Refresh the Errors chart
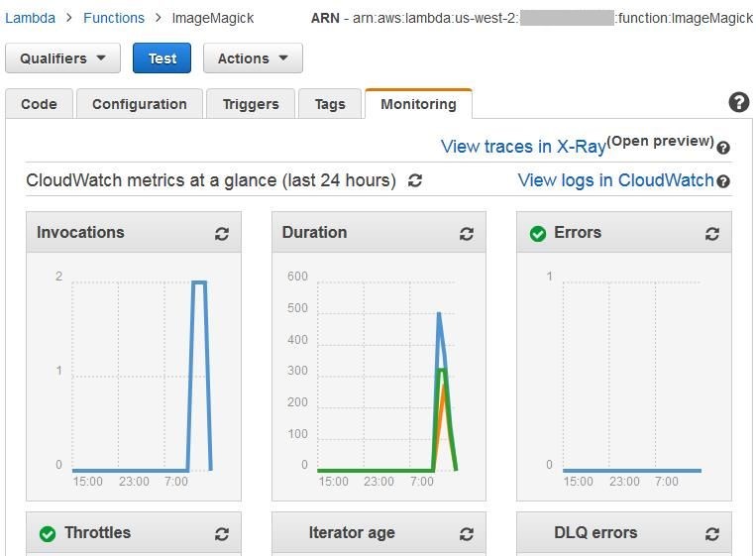Screen dimensions: 756x556 (x=712, y=234)
